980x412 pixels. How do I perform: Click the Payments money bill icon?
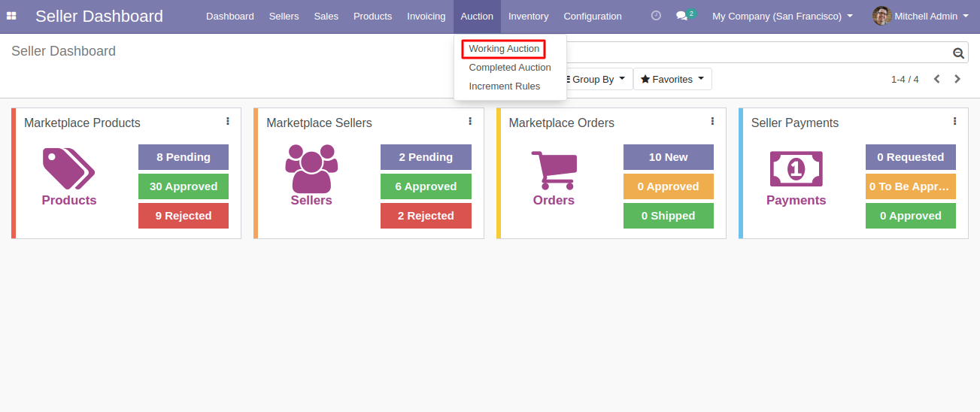pos(796,169)
